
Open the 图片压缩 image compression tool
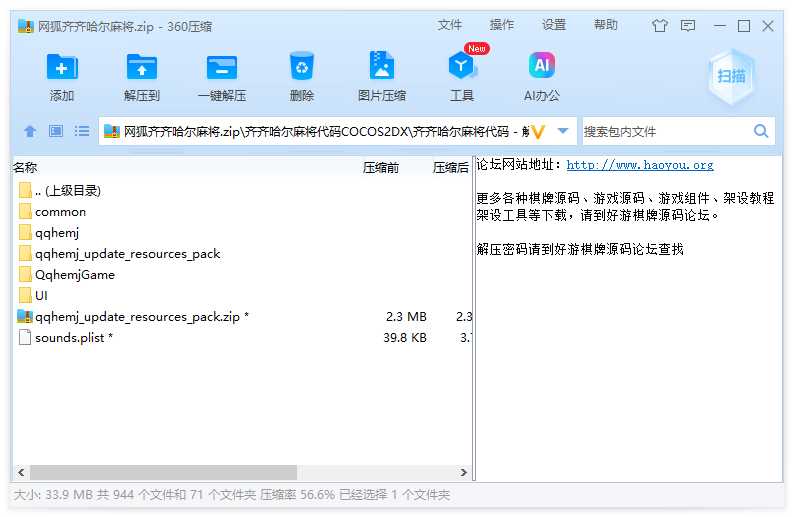click(381, 66)
